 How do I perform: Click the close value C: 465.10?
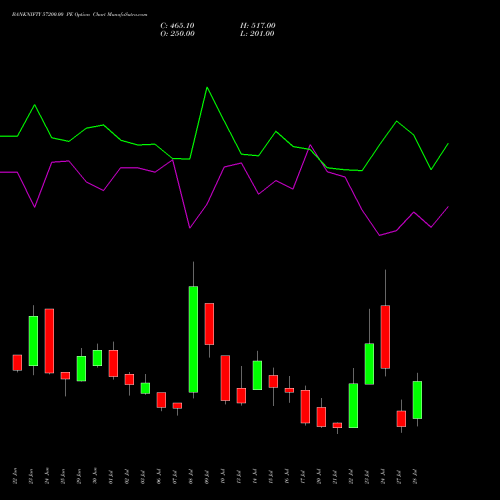pyautogui.click(x=177, y=26)
